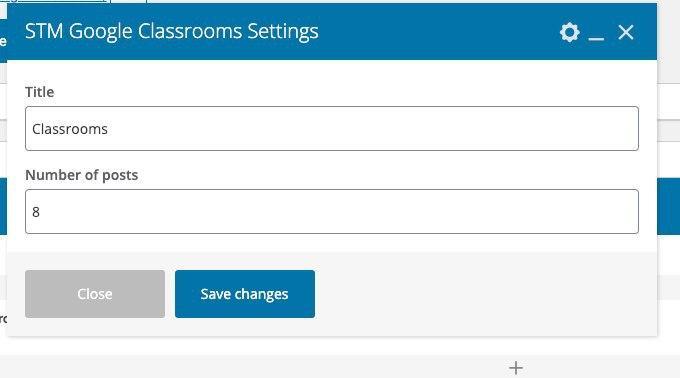Image resolution: width=680 pixels, height=378 pixels.
Task: Dismiss the dialog using the X icon
Action: tap(625, 32)
